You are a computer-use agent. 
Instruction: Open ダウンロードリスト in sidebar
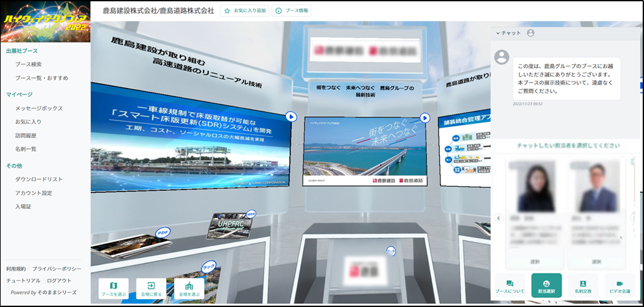click(39, 179)
